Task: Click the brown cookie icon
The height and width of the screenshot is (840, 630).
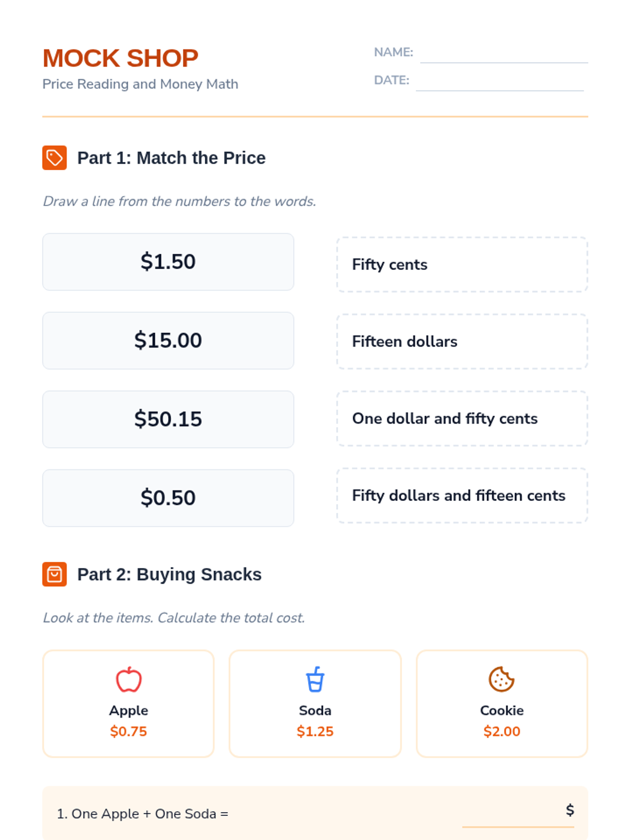Action: tap(501, 679)
